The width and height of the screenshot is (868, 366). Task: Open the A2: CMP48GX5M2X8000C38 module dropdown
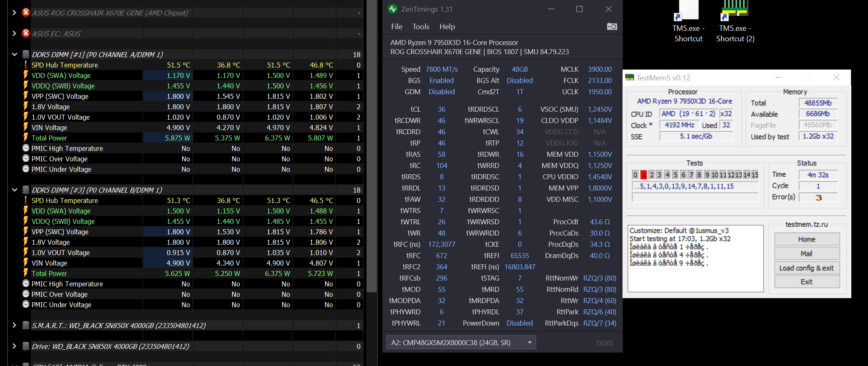461,343
